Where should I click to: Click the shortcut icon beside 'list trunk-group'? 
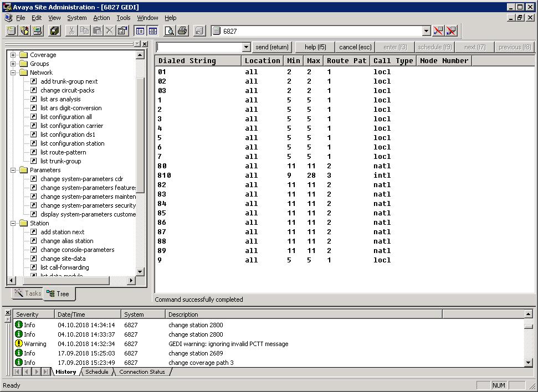(34, 161)
